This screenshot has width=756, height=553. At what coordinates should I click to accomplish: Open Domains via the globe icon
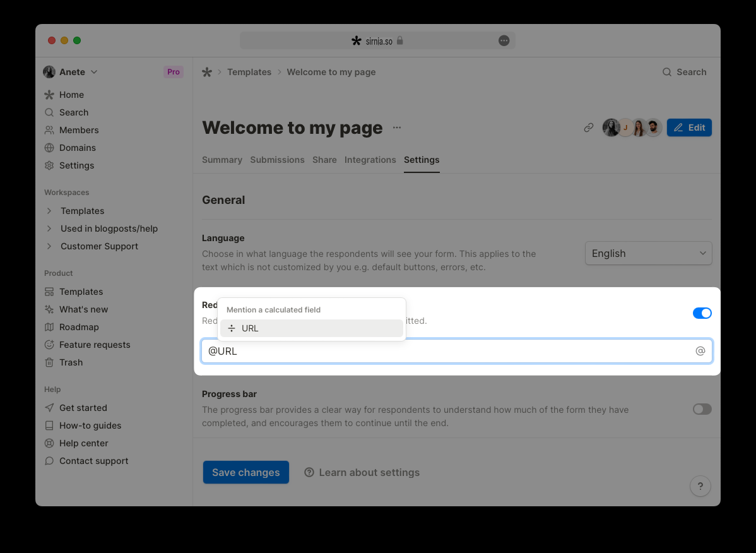pos(49,148)
